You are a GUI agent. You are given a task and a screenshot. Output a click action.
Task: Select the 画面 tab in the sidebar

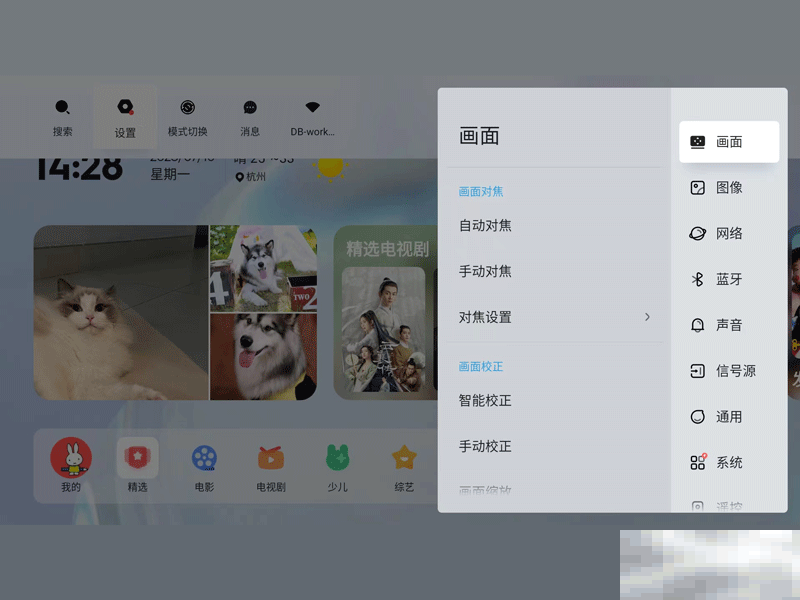point(729,140)
